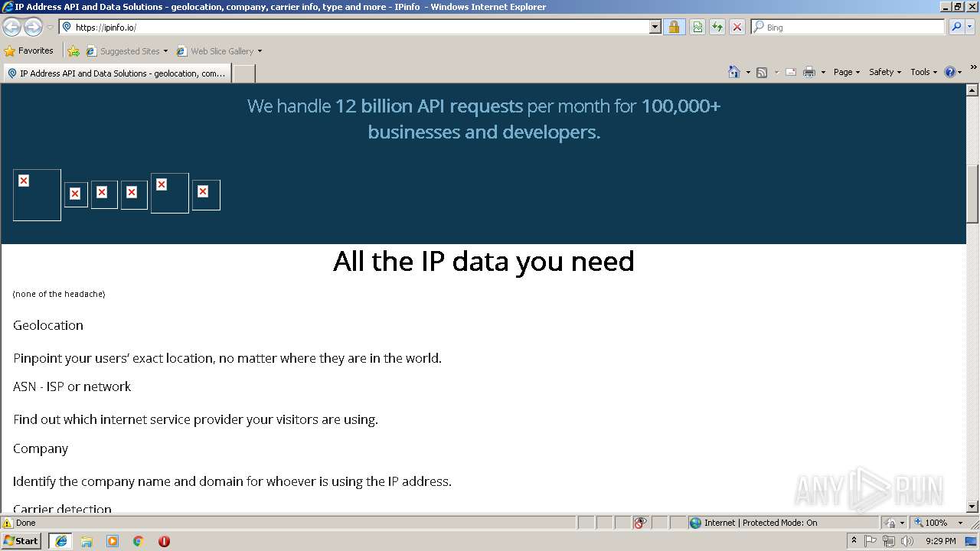Open Suggested Sites link
Screen dimensions: 980x551
[126, 51]
